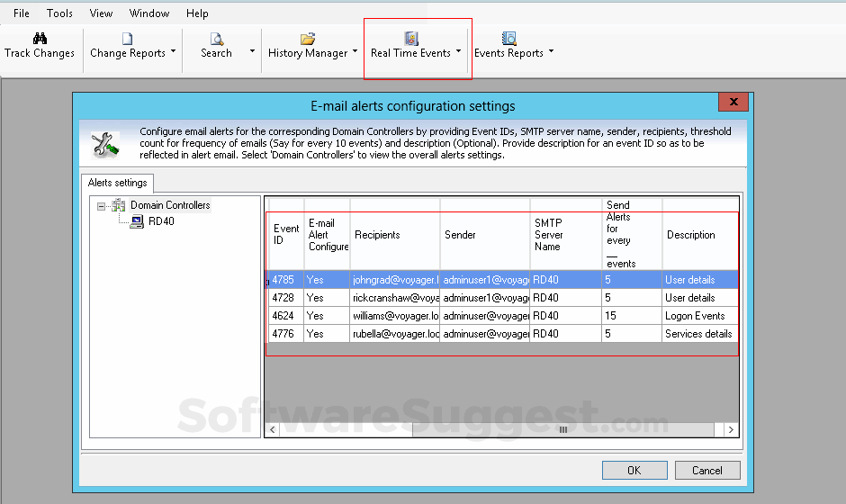Click the RD40 computer icon

137,221
